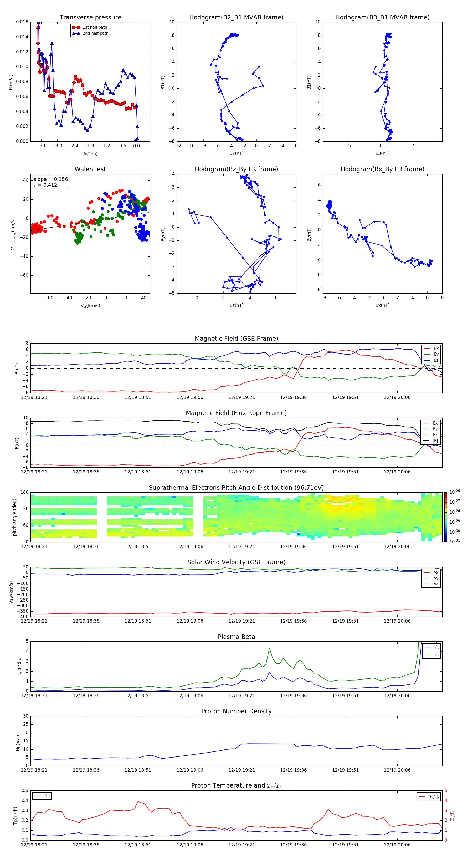
Task: Click the green β peak in Plasma Beta plot
Action: pyautogui.click(x=269, y=648)
